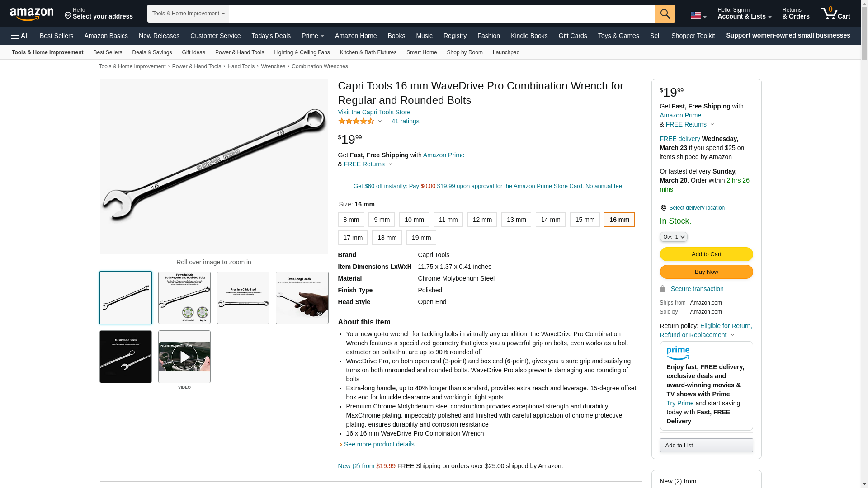Click the search magnifier Go button
The image size is (868, 488).
click(x=665, y=14)
